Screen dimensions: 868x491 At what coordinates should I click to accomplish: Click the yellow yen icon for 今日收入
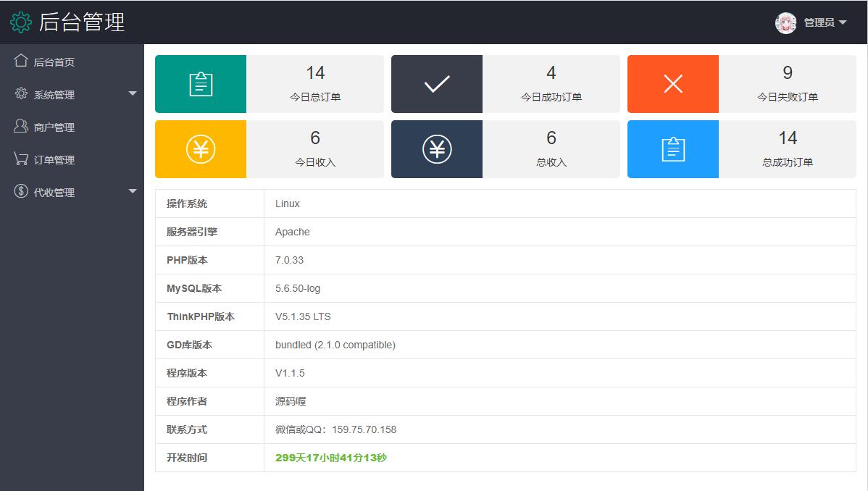point(201,149)
